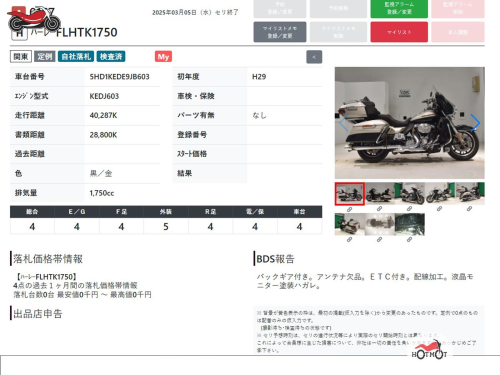Click link icon under the engine close-up thumbnail

(x=379, y=239)
